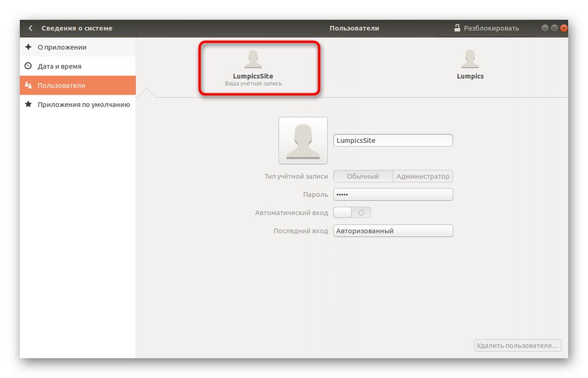Click the users icon beside Пользователи
The width and height of the screenshot is (588, 378).
[28, 85]
